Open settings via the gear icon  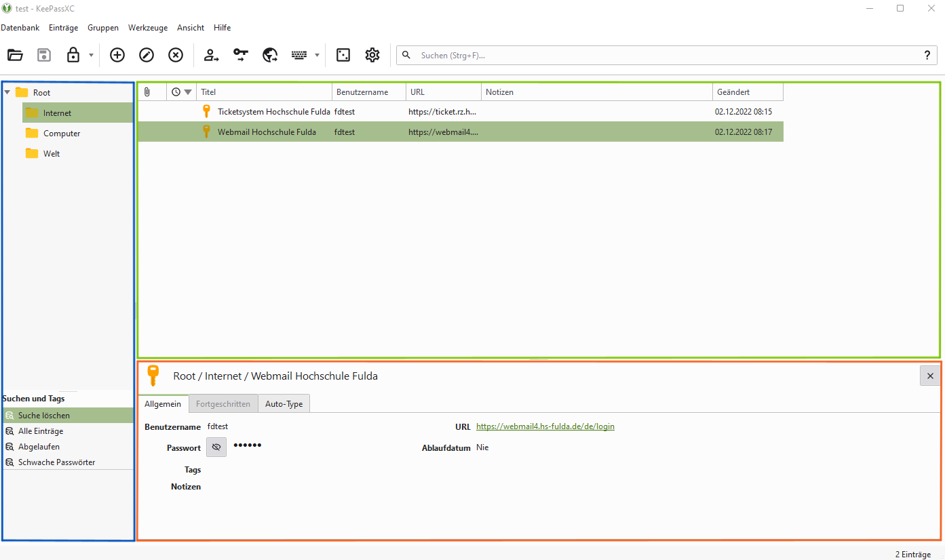click(x=372, y=56)
